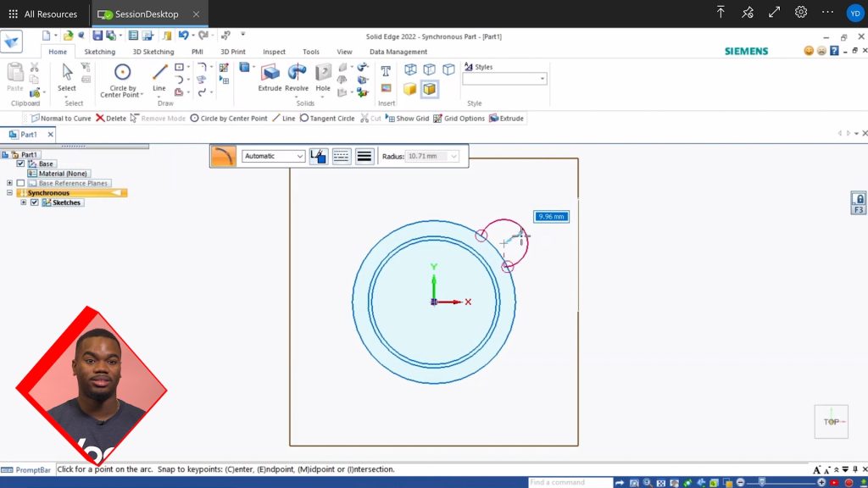Toggle the Base checkbox in PathFinder
Screen dimensions: 868x488
(x=20, y=164)
